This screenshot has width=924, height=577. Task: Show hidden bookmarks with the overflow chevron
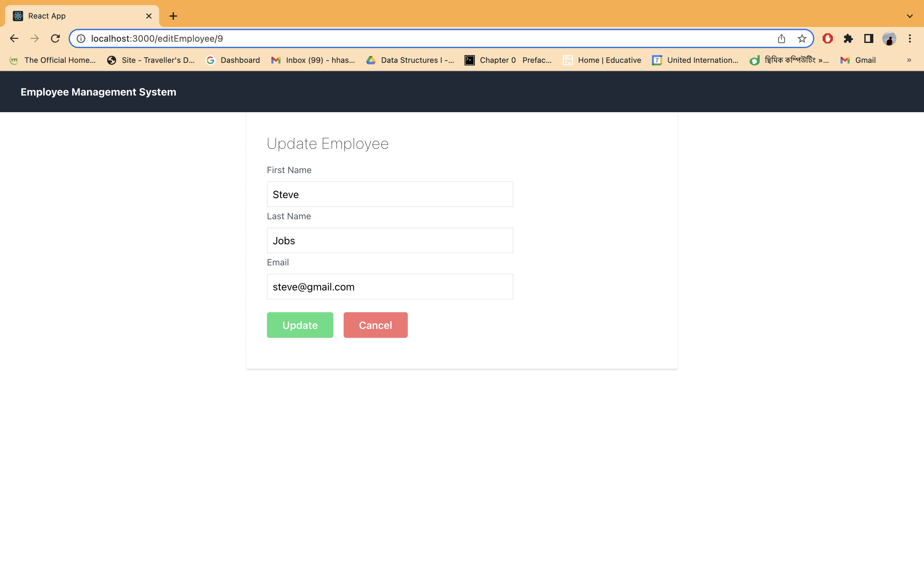click(x=910, y=60)
